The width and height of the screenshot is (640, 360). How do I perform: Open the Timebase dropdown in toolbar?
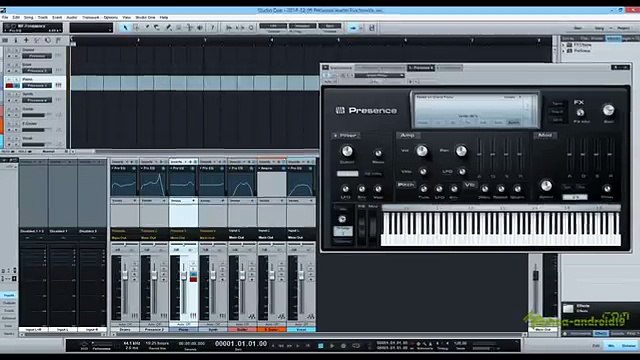point(302,26)
